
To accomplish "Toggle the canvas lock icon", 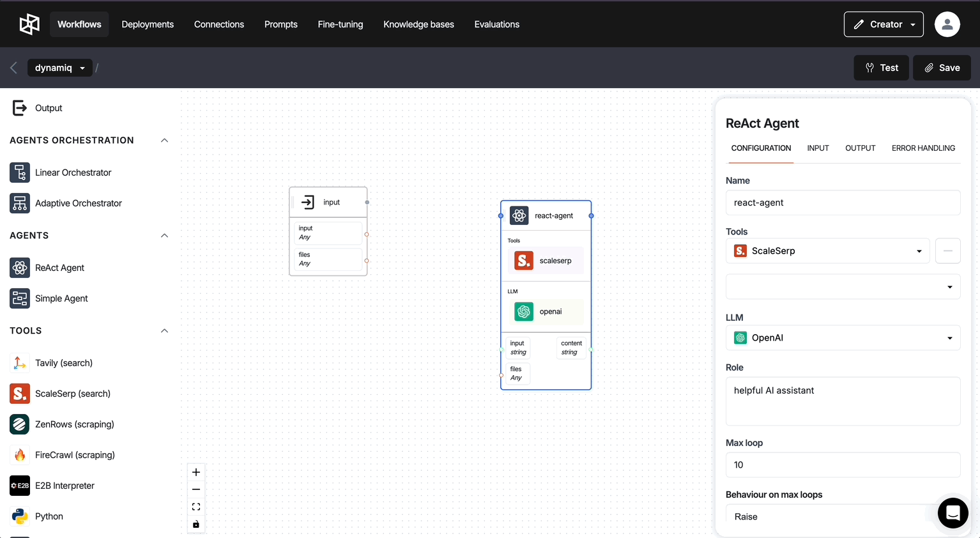I will [196, 525].
